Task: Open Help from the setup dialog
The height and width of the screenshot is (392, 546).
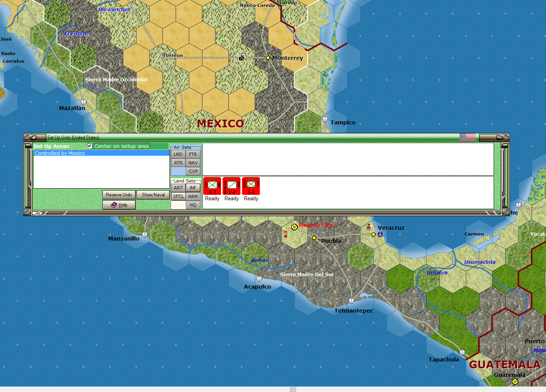Action: 119,205
